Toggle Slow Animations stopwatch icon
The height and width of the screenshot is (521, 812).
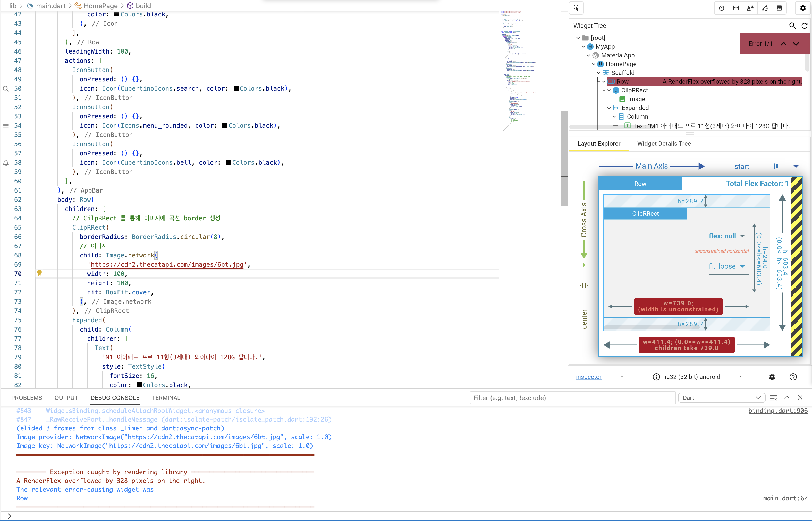(721, 8)
